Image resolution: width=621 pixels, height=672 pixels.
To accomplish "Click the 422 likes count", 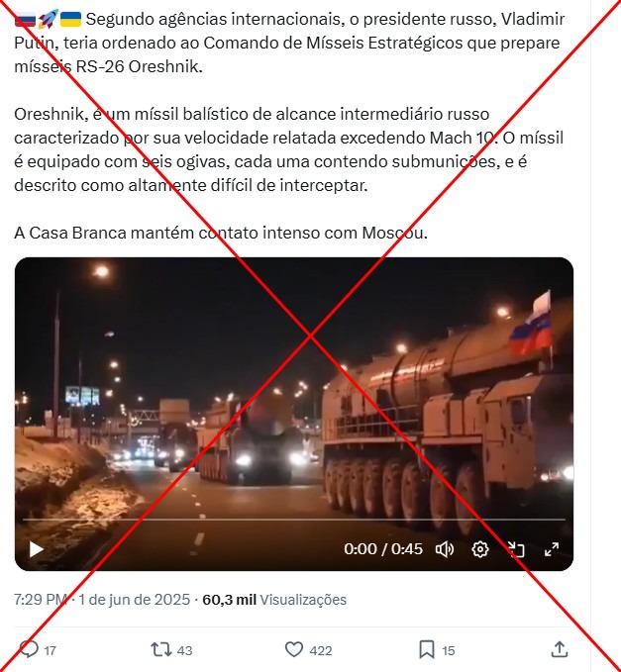I will pos(321,650).
